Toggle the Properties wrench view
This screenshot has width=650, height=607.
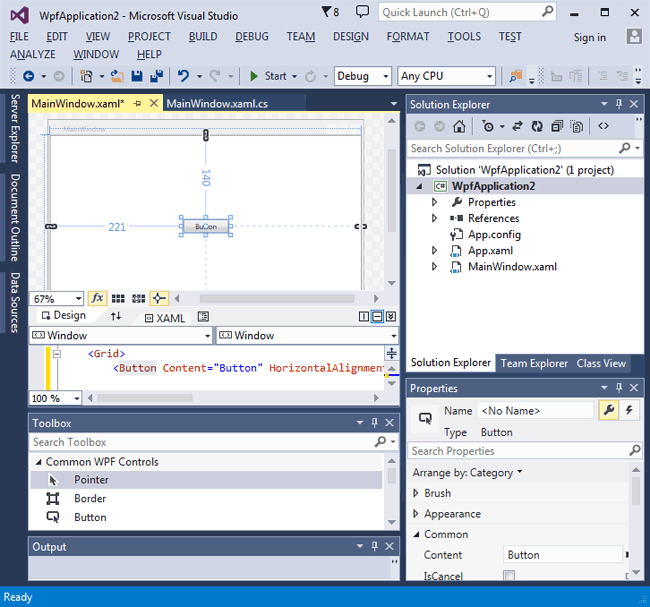609,410
